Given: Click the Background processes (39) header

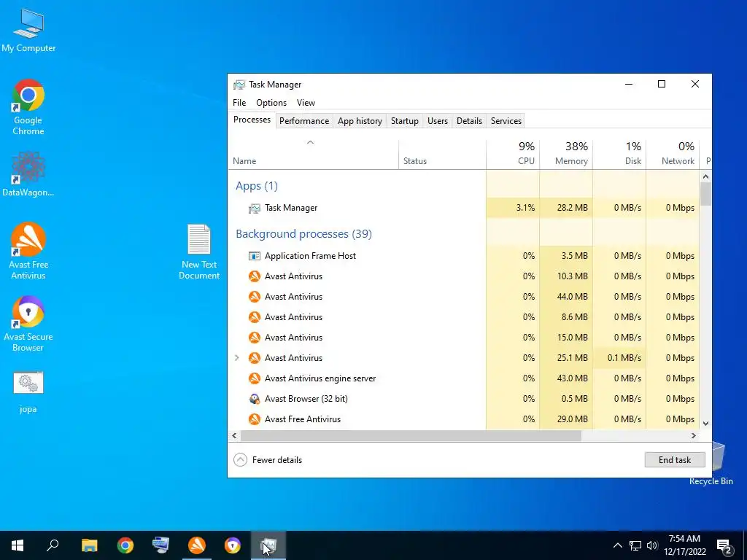Looking at the screenshot, I should coord(303,234).
